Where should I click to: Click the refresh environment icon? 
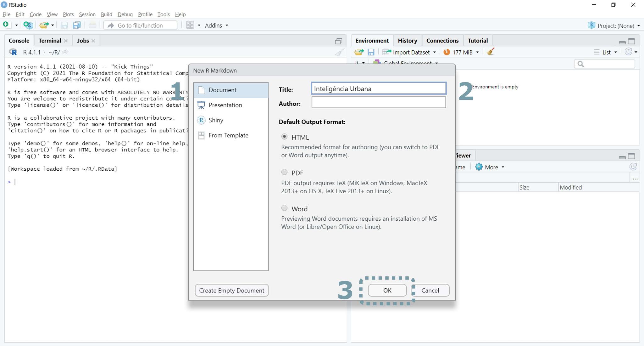click(628, 52)
